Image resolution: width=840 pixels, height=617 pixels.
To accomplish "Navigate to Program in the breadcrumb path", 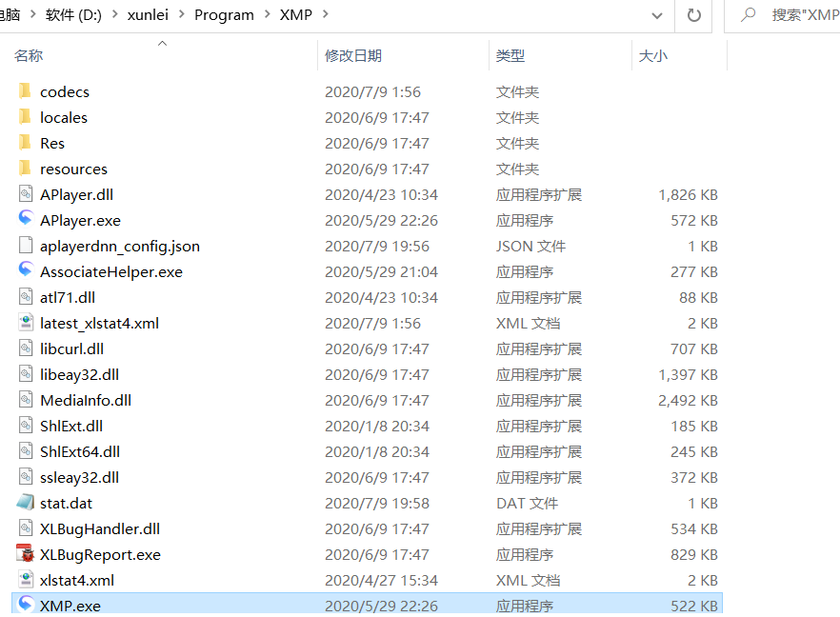I will click(x=224, y=15).
